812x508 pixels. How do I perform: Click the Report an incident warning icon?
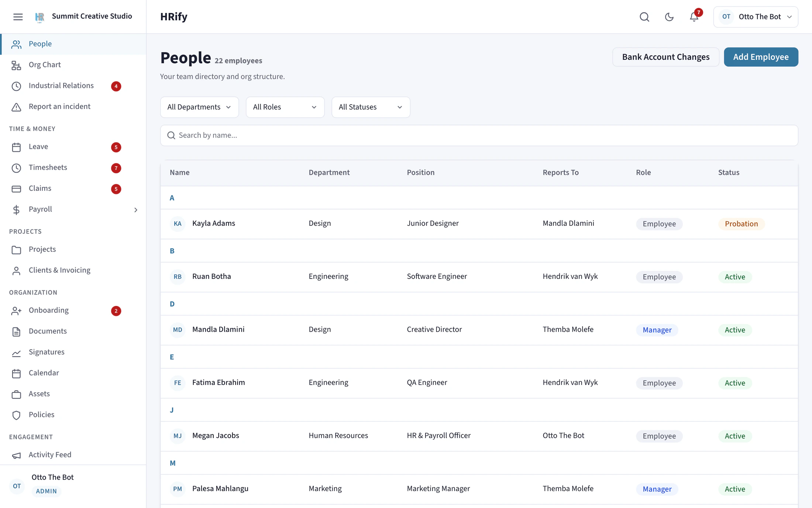pyautogui.click(x=16, y=107)
